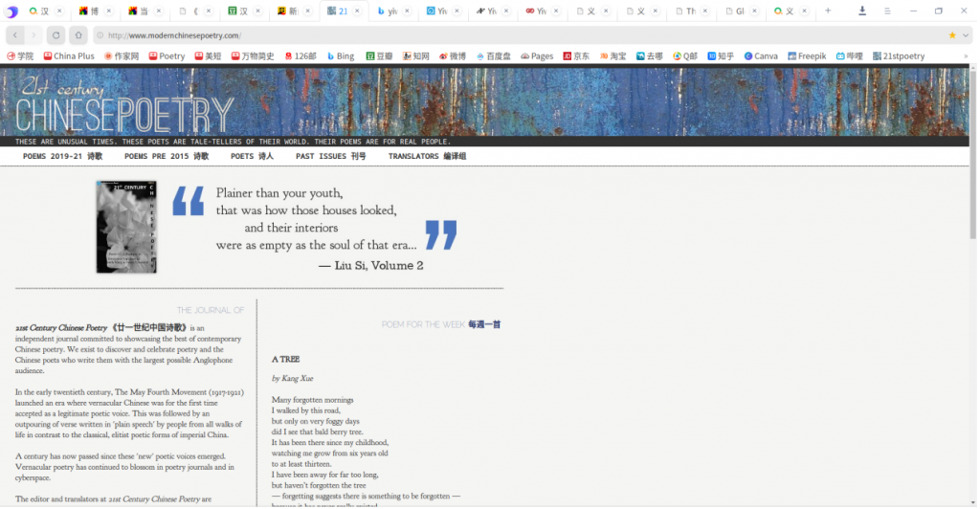
Task: Open the TRANSLATORS 编译组 menu
Action: (427, 156)
